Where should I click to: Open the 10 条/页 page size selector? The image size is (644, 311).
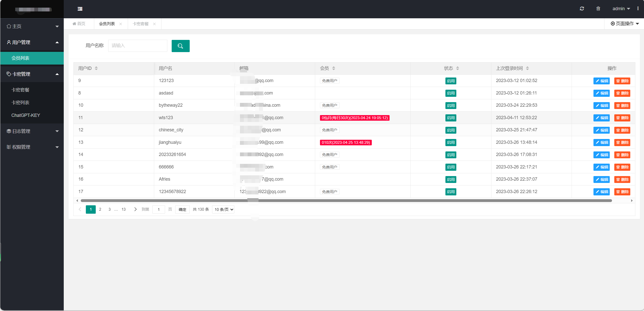point(223,210)
